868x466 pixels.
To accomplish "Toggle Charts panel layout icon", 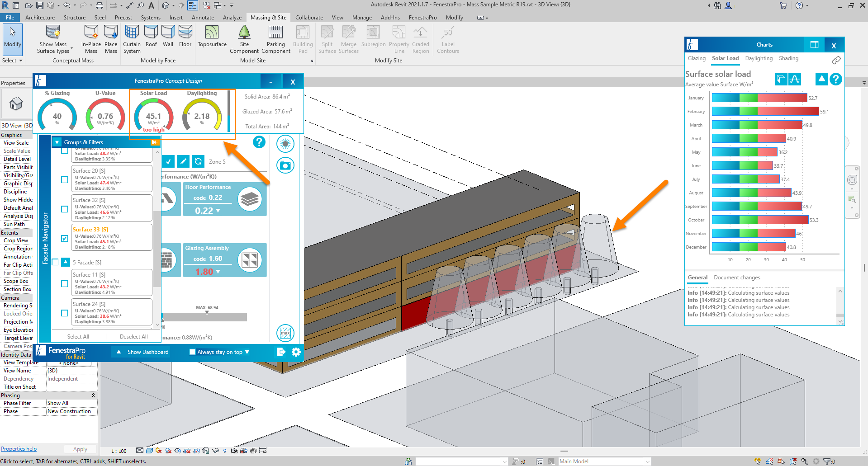I will [815, 45].
